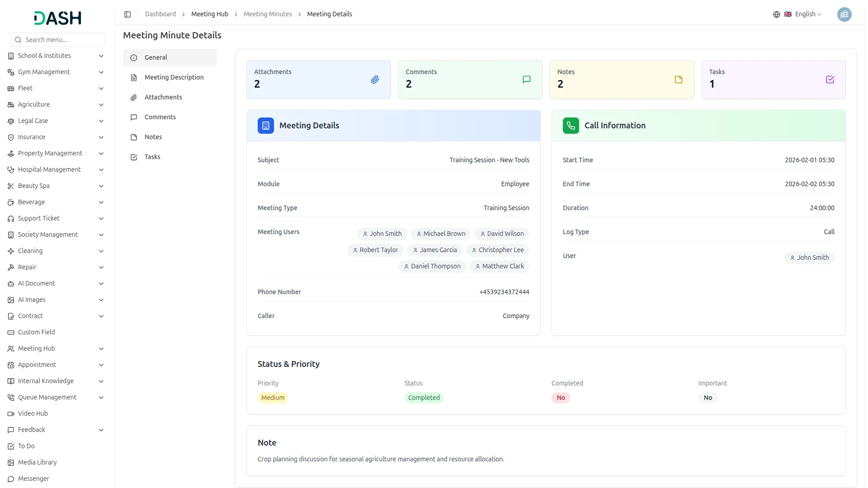Screen dimensions: 868x488
Task: Click the paperclip icon in Attachments card
Action: pyautogui.click(x=375, y=80)
